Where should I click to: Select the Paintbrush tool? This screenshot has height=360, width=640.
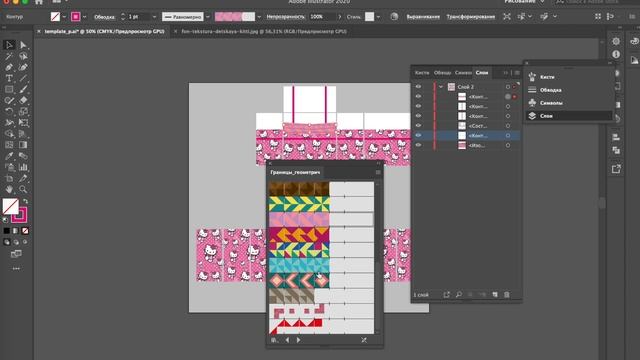click(x=23, y=89)
